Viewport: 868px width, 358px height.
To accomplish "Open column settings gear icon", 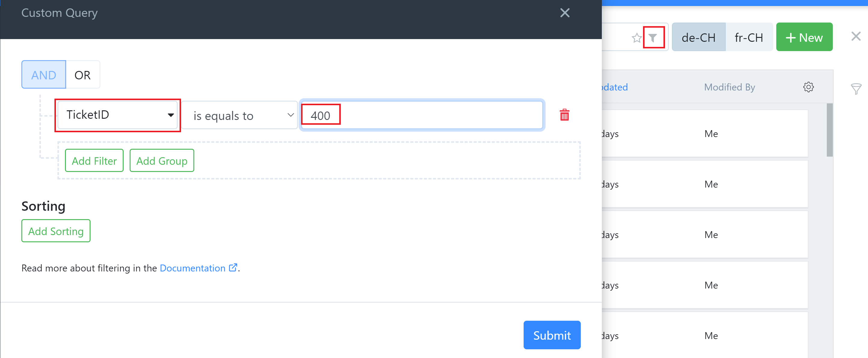I will tap(808, 87).
